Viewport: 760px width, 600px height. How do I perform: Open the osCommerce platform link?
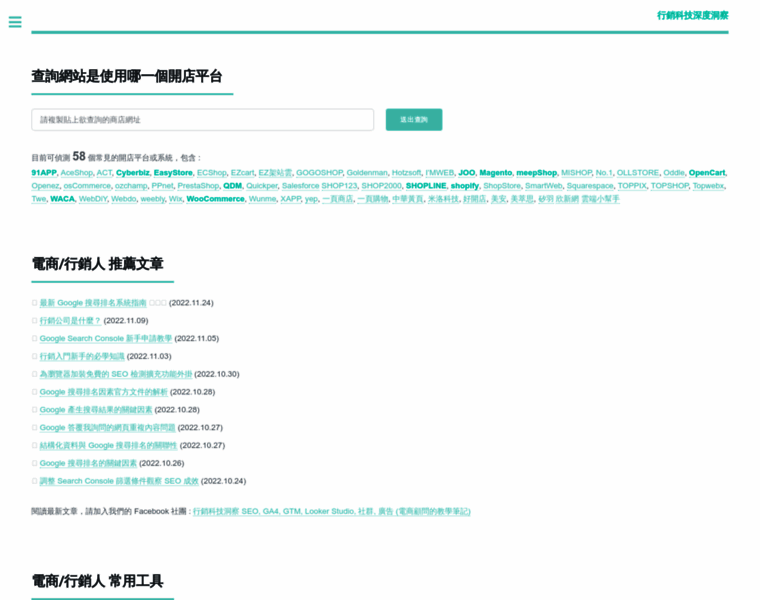87,186
